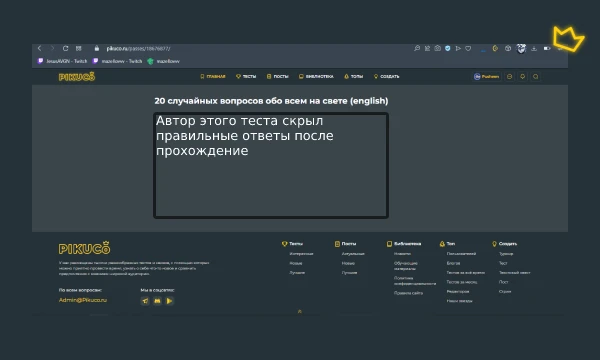Open the extensions cube icon
Viewport: 600px width, 360px height.
click(x=508, y=48)
